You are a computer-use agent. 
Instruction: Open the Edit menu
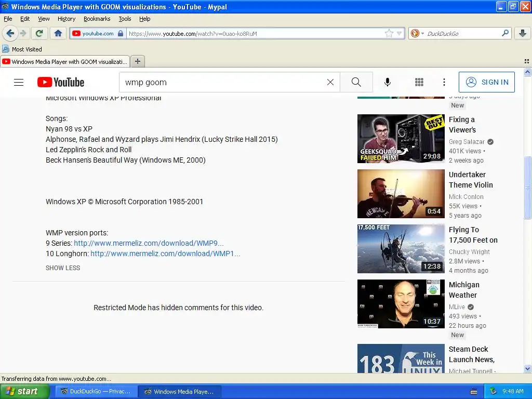(x=25, y=19)
